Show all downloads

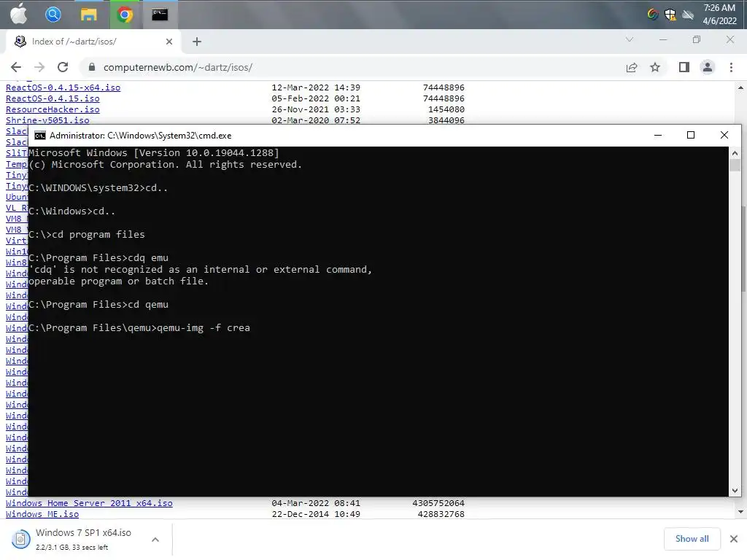pyautogui.click(x=692, y=539)
